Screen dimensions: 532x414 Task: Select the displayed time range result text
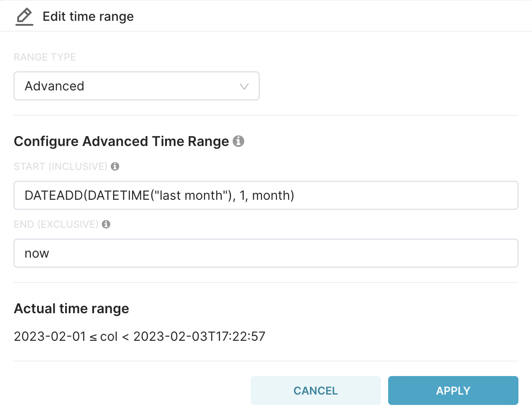click(x=140, y=336)
